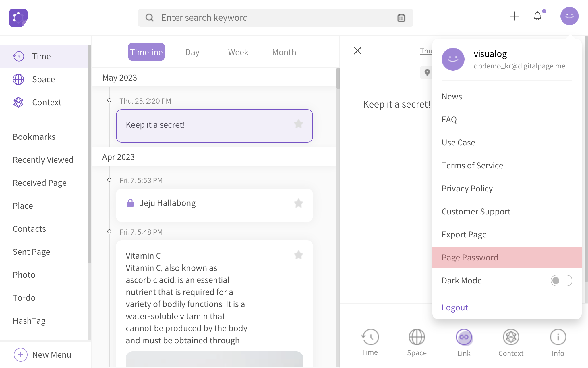Close the page detail panel

point(357,51)
